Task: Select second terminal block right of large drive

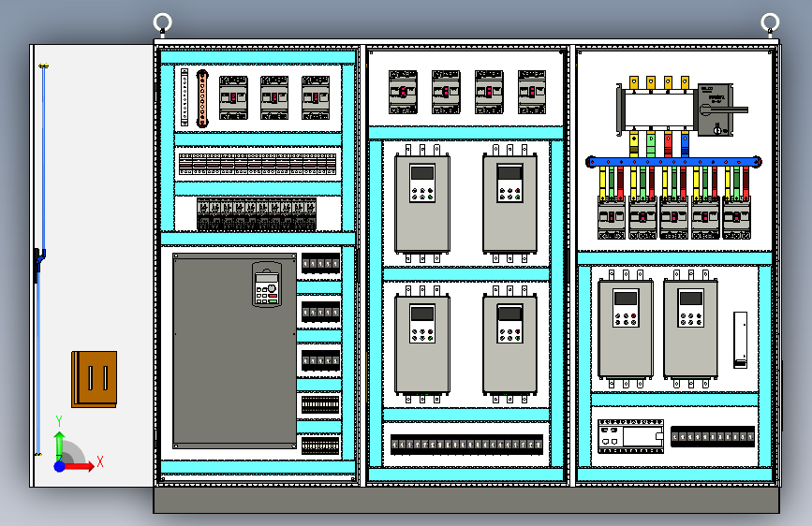Action: point(320,313)
